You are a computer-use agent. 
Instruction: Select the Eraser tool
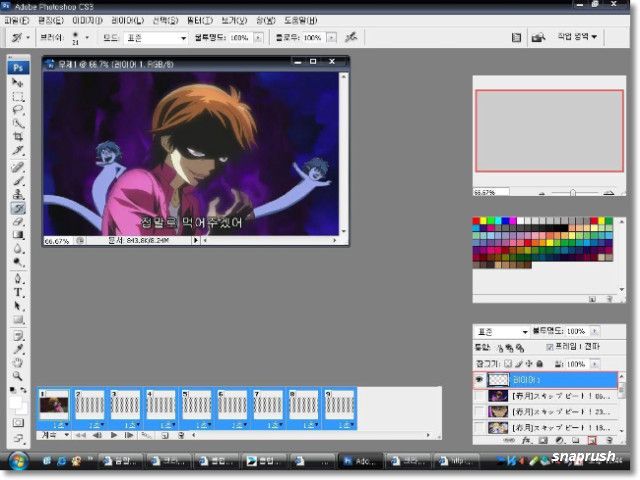[18, 222]
